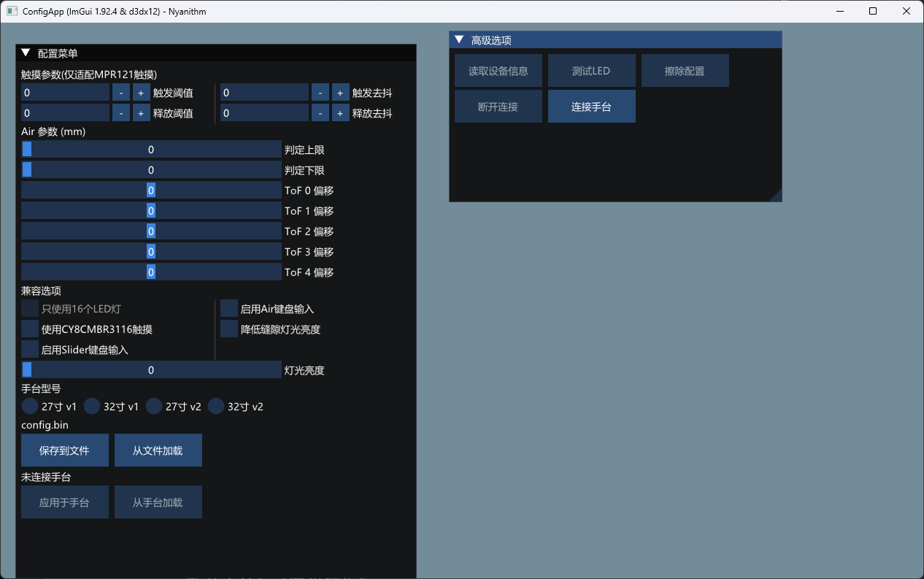Click the plus stepper for 触发阈值
The image size is (924, 579).
(x=141, y=93)
